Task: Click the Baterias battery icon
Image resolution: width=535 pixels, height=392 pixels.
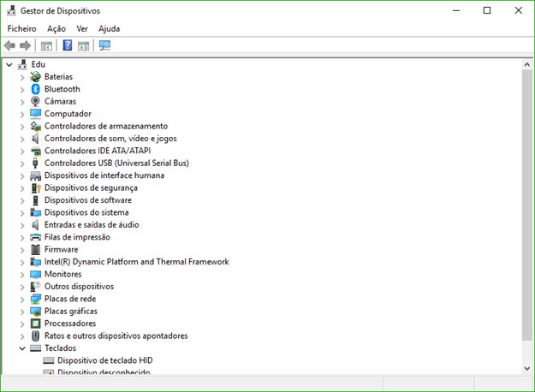Action: [x=35, y=76]
